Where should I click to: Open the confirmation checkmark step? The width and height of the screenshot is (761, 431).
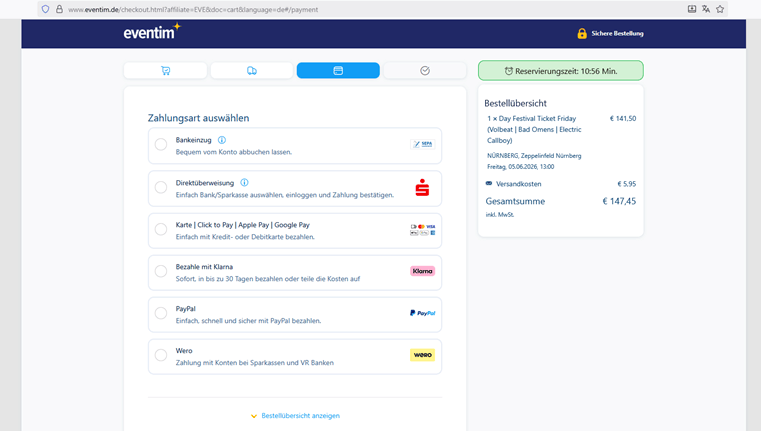pyautogui.click(x=425, y=70)
